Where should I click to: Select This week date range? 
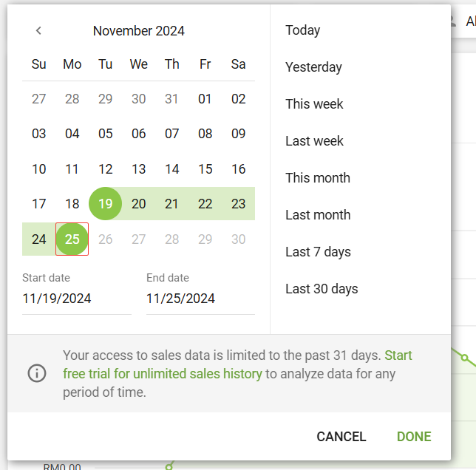tap(314, 104)
